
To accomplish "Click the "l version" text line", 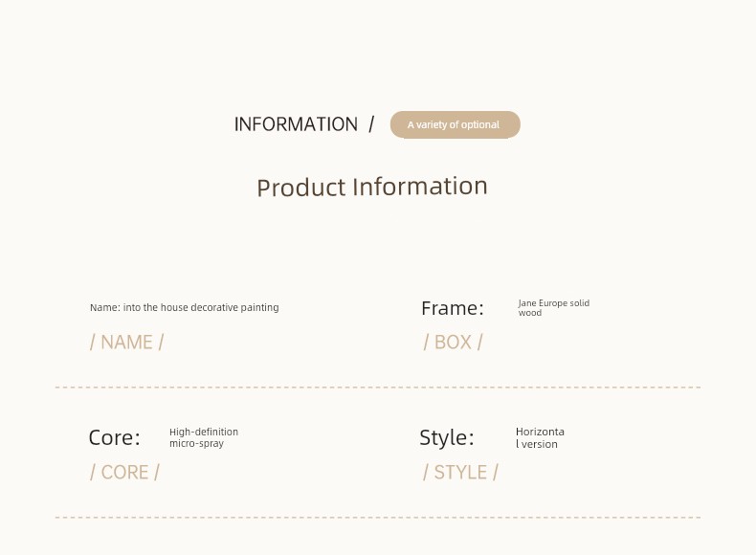I will (537, 444).
